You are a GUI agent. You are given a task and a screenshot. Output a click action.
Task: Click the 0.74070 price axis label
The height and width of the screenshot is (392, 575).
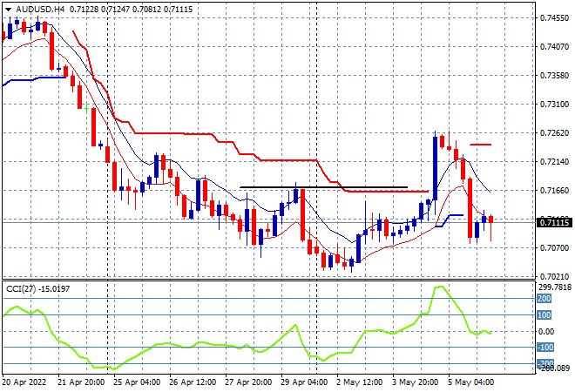554,46
